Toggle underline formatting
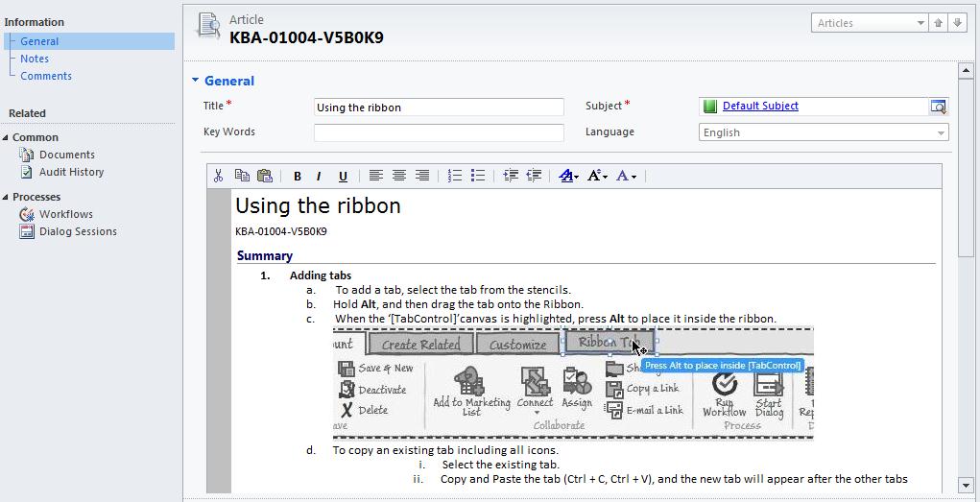 pyautogui.click(x=343, y=177)
